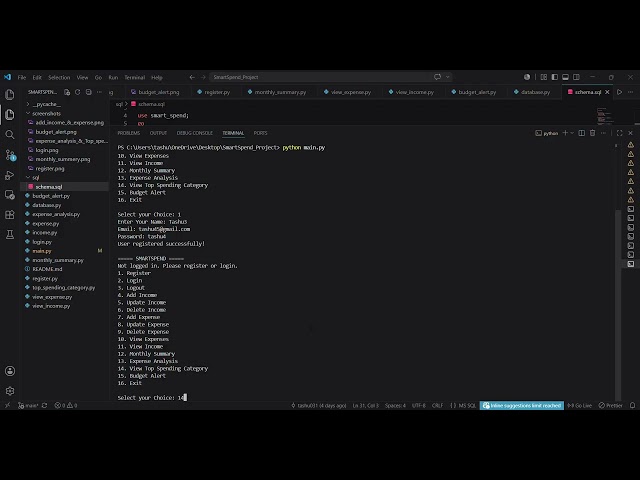This screenshot has width=640, height=480.
Task: Open the Testing flask view
Action: pyautogui.click(x=10, y=234)
